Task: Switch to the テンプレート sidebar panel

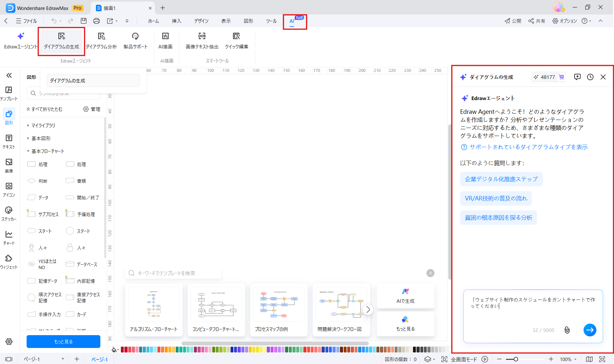Action: pos(9,92)
